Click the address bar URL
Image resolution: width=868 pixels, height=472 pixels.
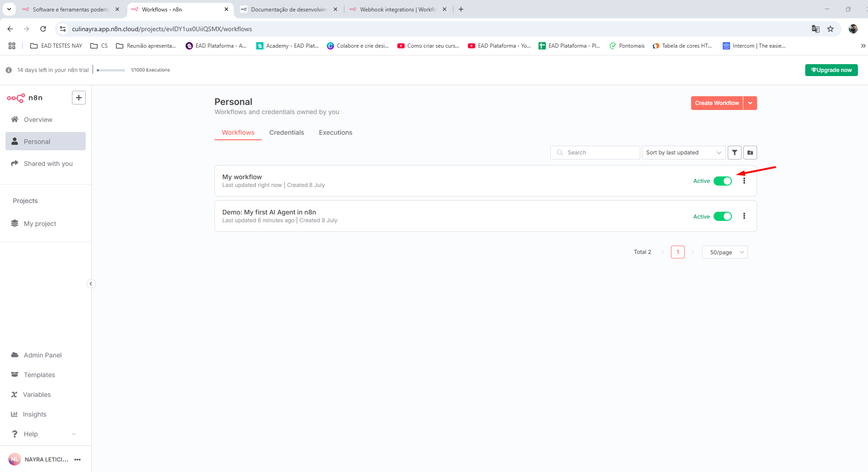(162, 29)
